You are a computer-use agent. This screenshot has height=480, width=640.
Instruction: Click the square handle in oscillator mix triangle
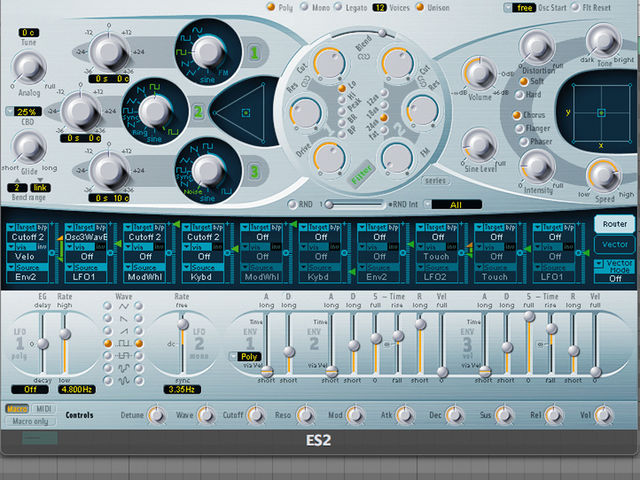point(245,113)
